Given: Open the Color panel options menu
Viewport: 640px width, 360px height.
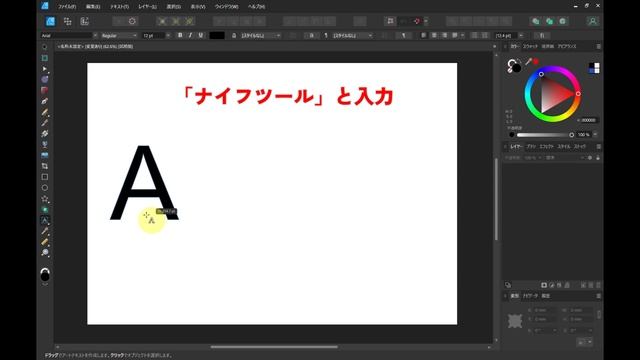Looking at the screenshot, I should [598, 47].
